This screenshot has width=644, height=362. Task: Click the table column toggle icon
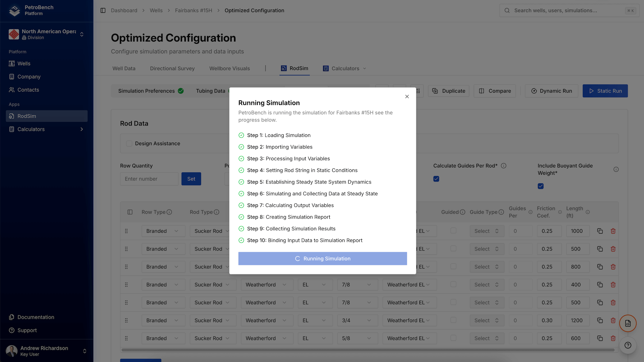[130, 212]
